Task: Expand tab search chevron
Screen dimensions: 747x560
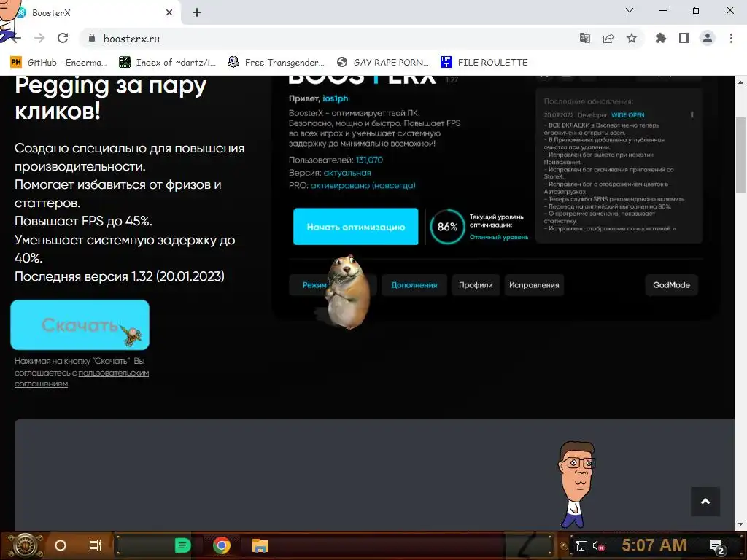Action: click(x=630, y=10)
